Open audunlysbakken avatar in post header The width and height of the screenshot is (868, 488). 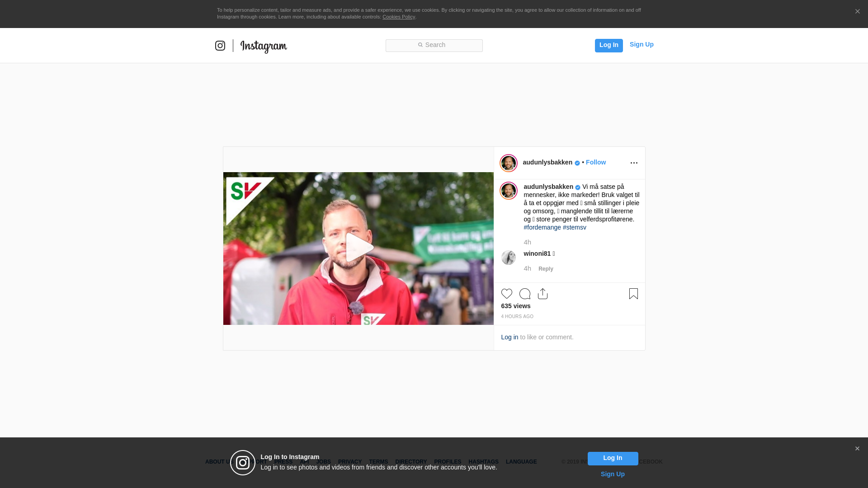509,163
